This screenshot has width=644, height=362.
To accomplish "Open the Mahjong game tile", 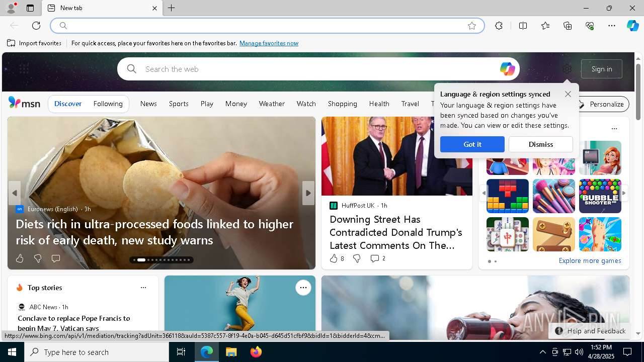I will pos(508,234).
